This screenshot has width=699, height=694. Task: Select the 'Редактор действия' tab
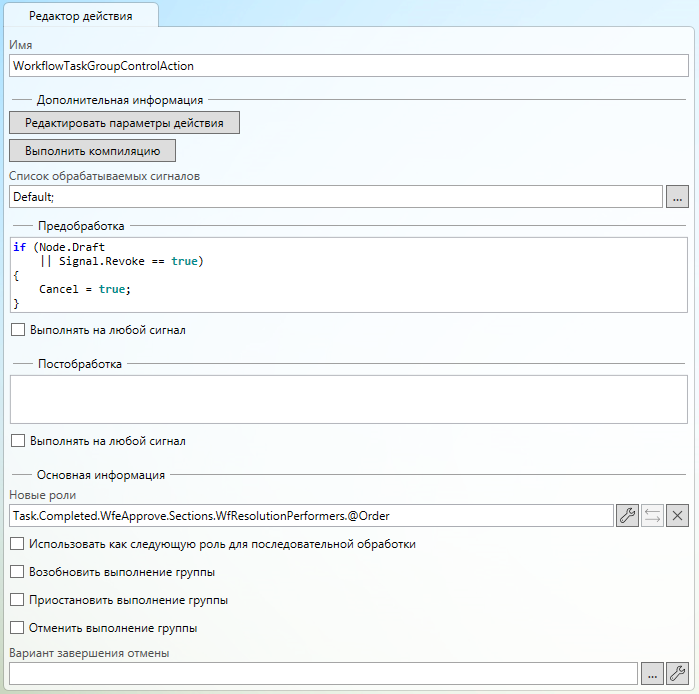click(80, 16)
